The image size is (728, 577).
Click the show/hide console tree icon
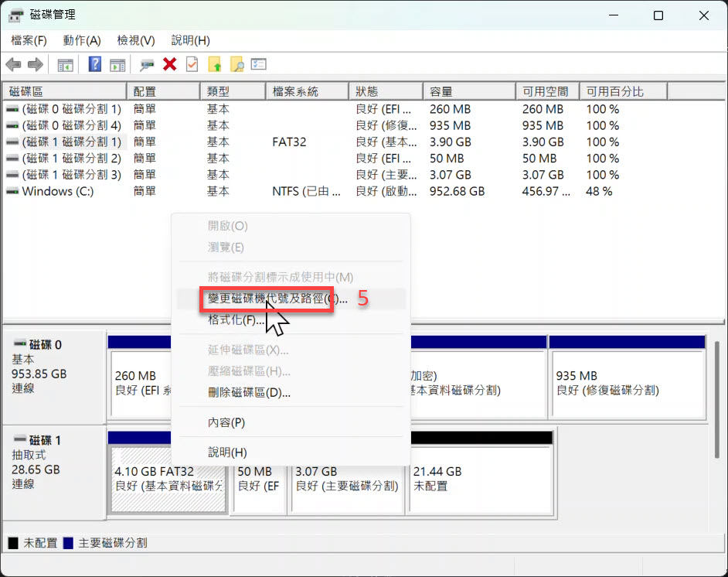pos(66,65)
